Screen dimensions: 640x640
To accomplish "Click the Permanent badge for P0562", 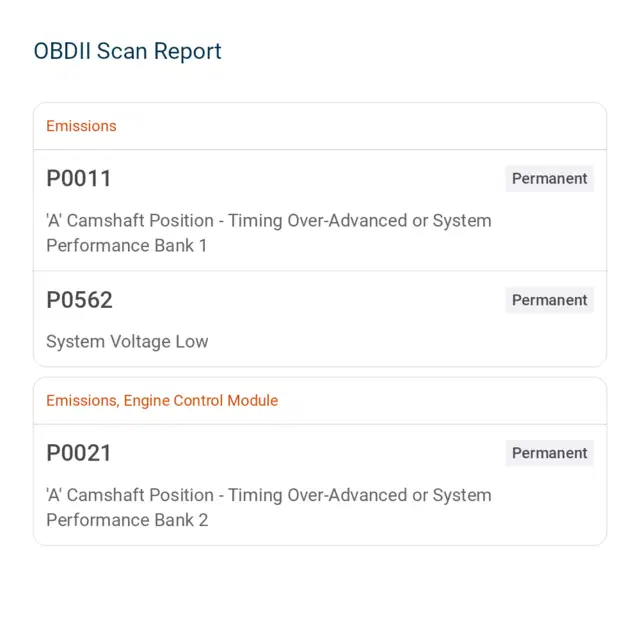I will 549,300.
